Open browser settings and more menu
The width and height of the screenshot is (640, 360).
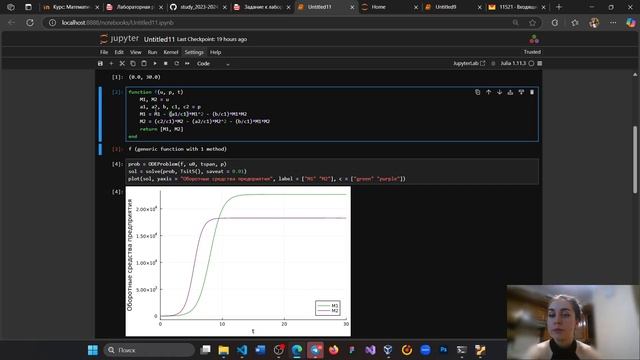(613, 23)
